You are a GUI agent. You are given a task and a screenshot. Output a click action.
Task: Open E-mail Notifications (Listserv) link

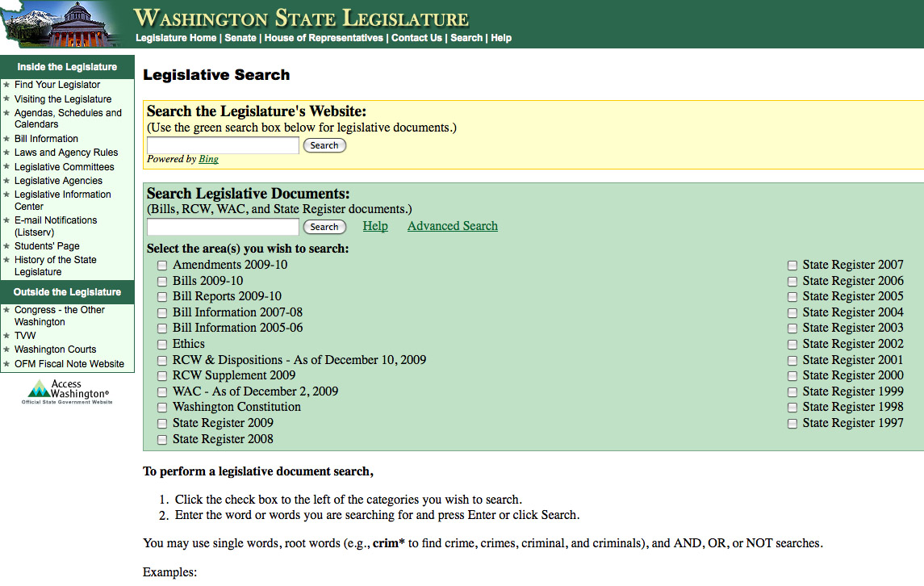(x=56, y=226)
